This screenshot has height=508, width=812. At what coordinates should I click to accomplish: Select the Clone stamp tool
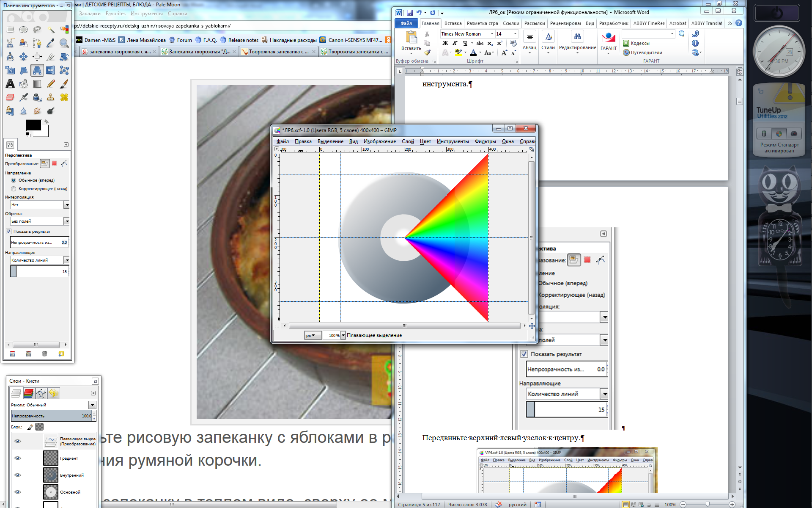(x=51, y=97)
